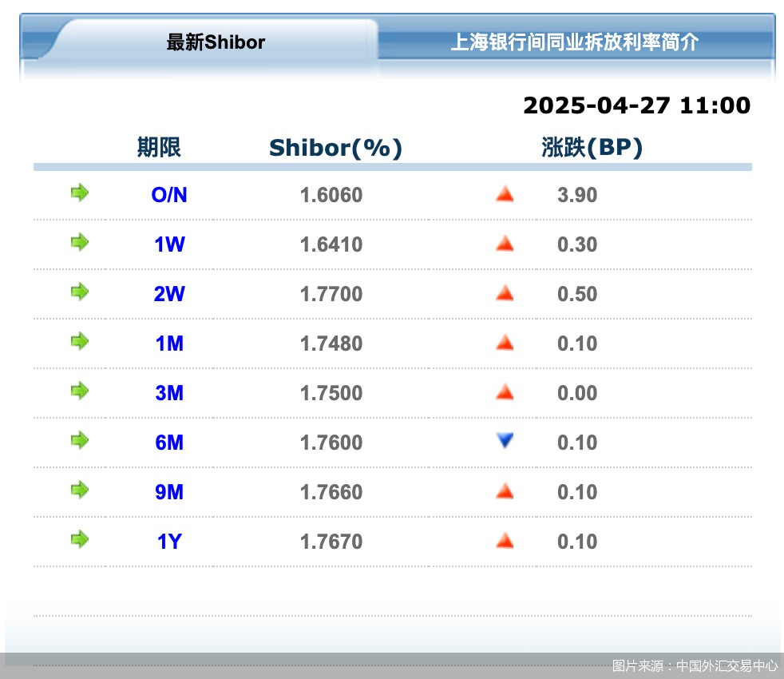This screenshot has height=679, width=784.
Task: Click the red up triangle in 3M row
Action: [x=505, y=391]
